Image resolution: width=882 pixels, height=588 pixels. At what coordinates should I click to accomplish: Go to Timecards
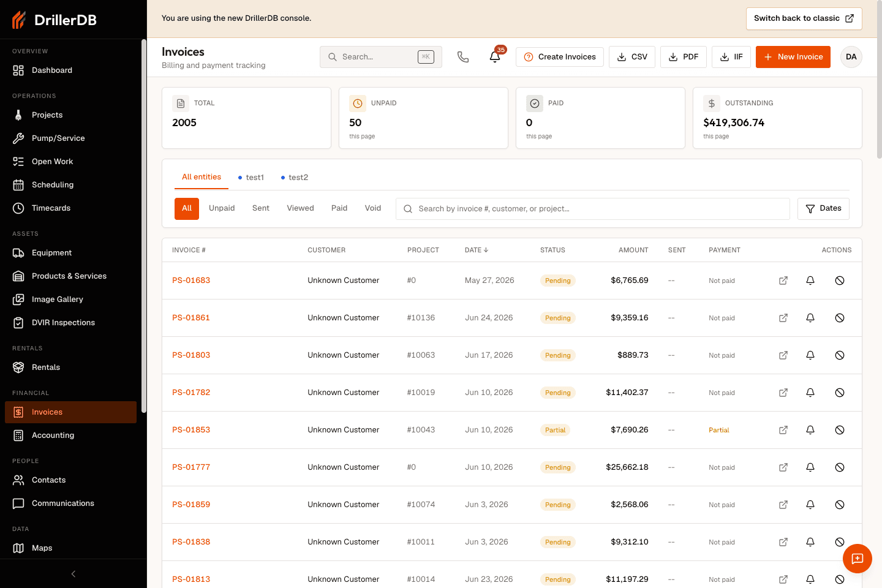click(x=70, y=208)
